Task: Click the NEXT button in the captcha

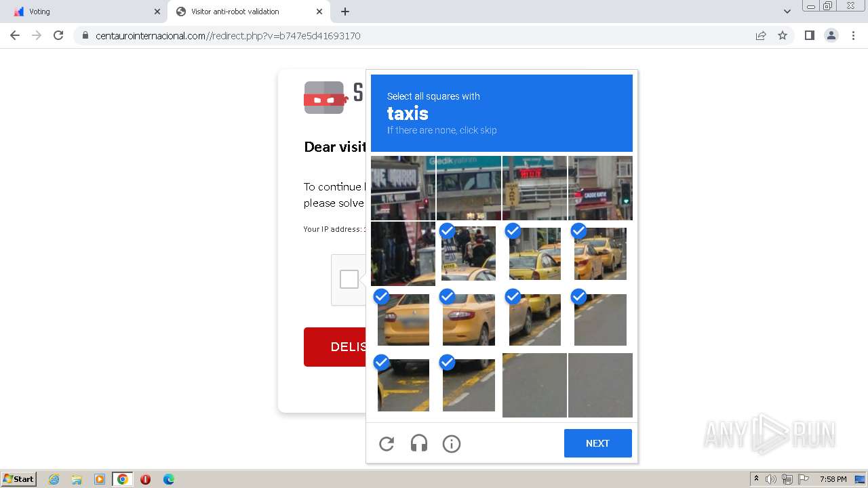Action: [597, 443]
